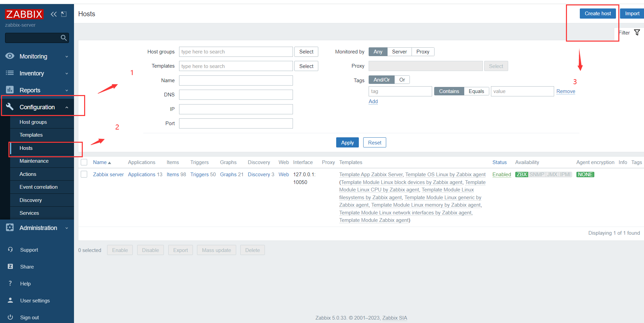
Task: Click the Name column sort arrow
Action: 109,163
